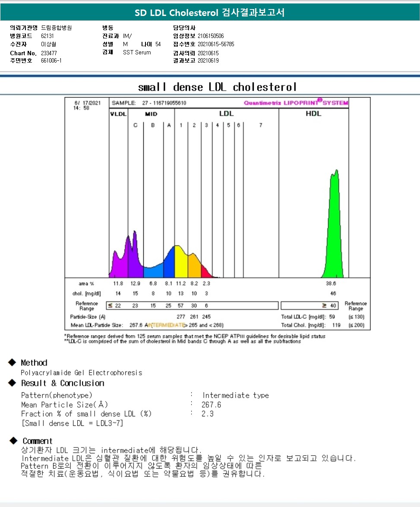Image resolution: width=420 pixels, height=507 pixels.
Task: Click the sample ID '27 - 116719055610'
Action: (x=164, y=103)
